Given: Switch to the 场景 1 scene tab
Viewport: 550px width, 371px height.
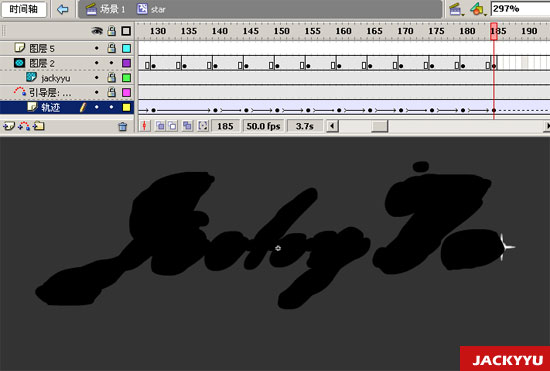Looking at the screenshot, I should point(106,9).
